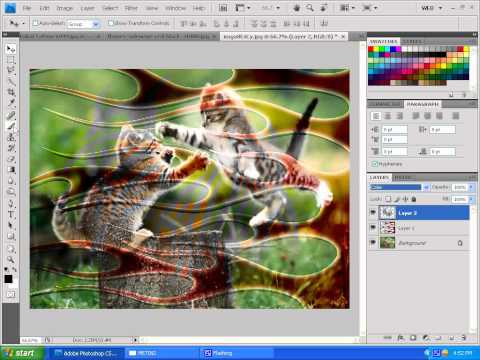
Task: Click New Fill or Adjustment Layer icon
Action: point(426,338)
